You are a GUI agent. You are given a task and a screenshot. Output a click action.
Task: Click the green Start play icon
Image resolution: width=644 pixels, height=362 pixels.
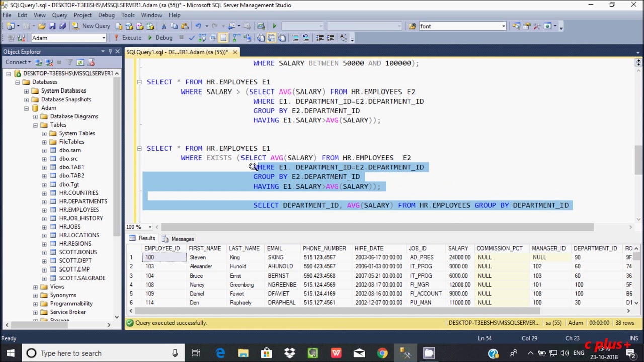click(x=274, y=26)
